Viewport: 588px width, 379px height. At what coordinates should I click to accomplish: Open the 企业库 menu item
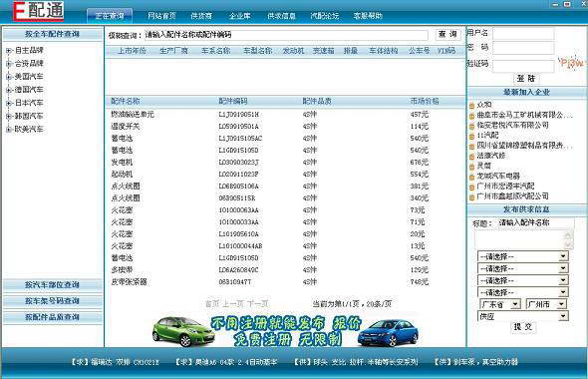pos(240,16)
